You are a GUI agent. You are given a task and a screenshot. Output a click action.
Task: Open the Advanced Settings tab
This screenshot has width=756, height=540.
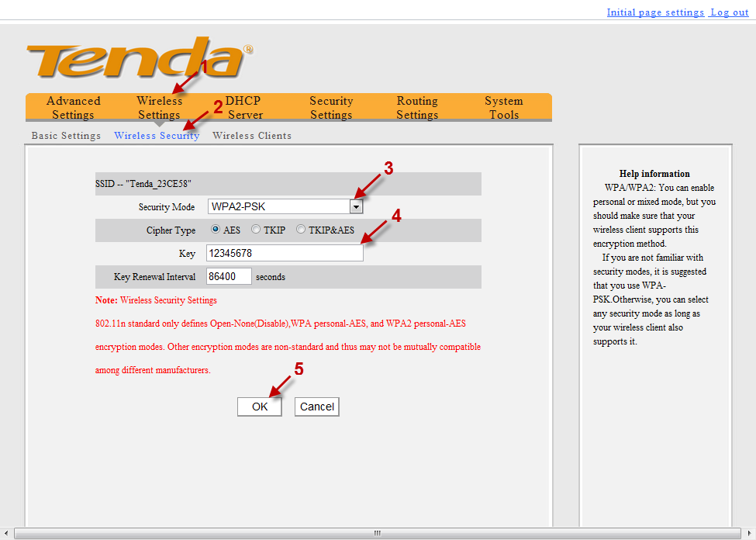(x=74, y=108)
